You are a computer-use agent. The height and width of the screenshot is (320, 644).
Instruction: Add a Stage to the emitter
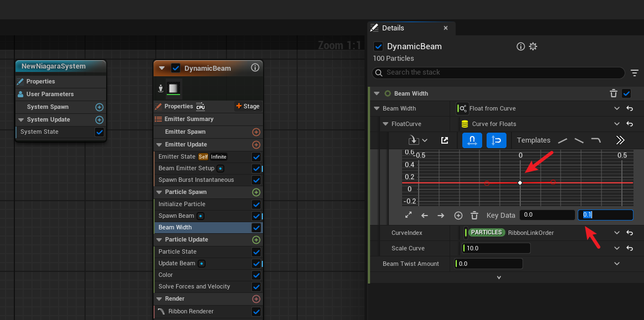248,107
